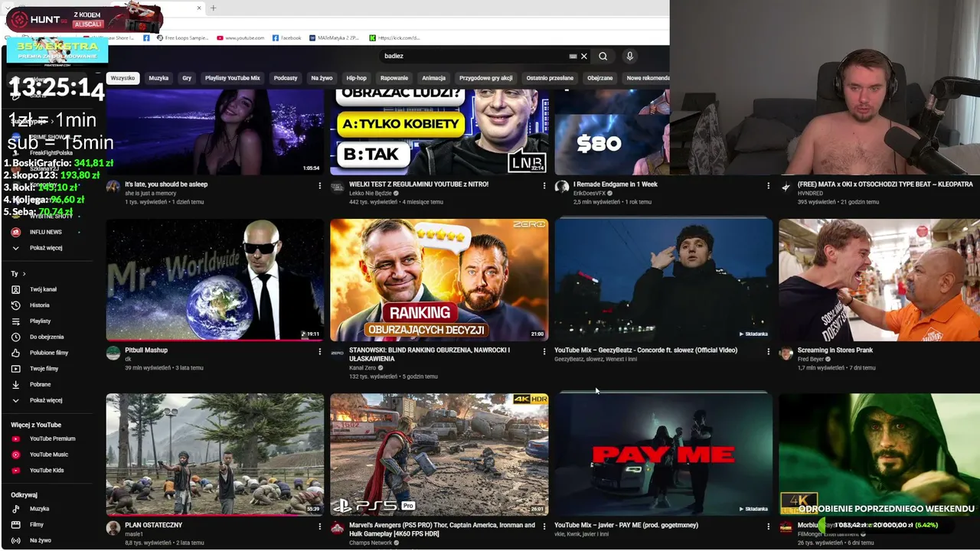
Task: Open the Na żywo live icon in sidebar
Action: [15, 540]
